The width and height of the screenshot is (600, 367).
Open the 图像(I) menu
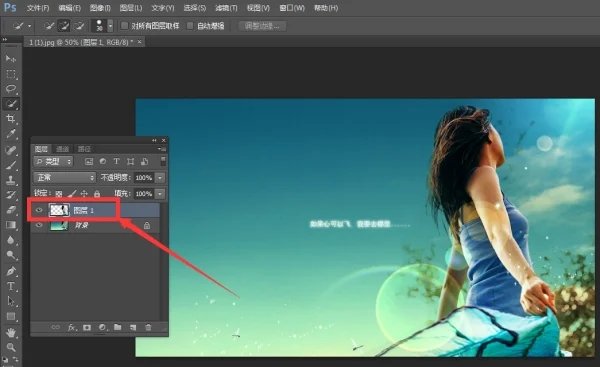100,8
